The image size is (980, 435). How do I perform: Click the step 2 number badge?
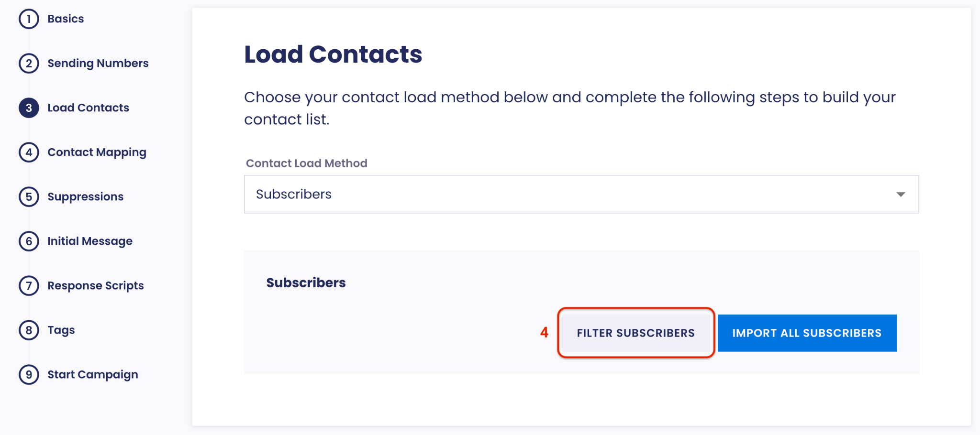29,64
